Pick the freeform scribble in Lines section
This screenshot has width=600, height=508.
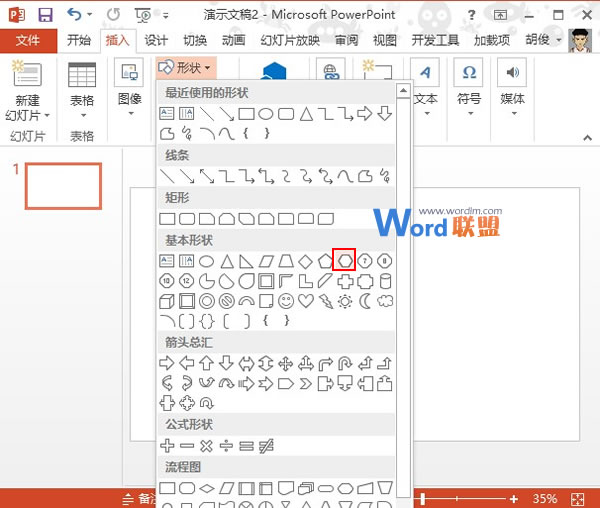[x=385, y=176]
